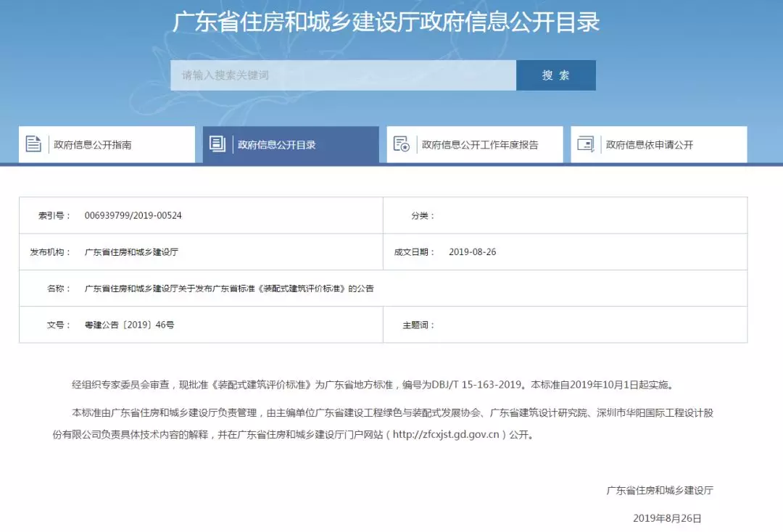Click the signature date 2019年8月26日
783x532 pixels.
click(x=667, y=518)
